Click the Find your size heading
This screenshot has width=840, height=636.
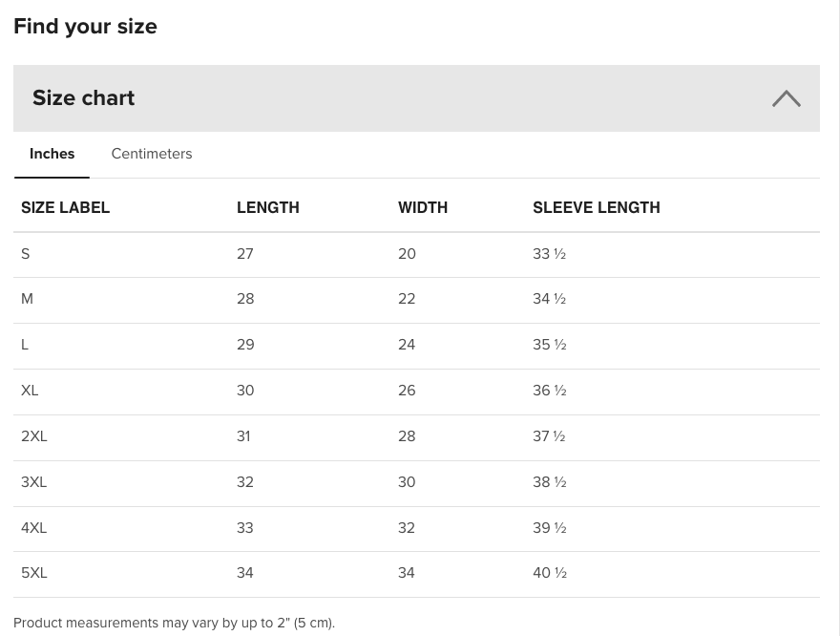click(85, 26)
